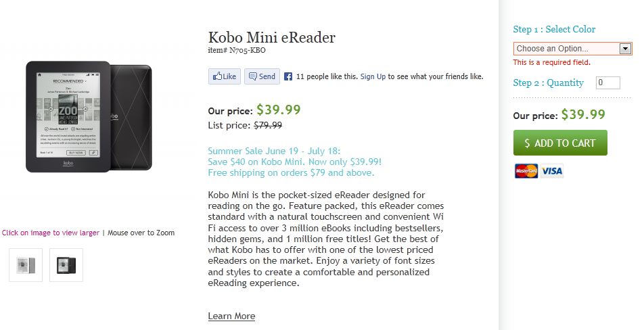
Task: Click the struck-through $79.99 list price
Action: point(267,125)
